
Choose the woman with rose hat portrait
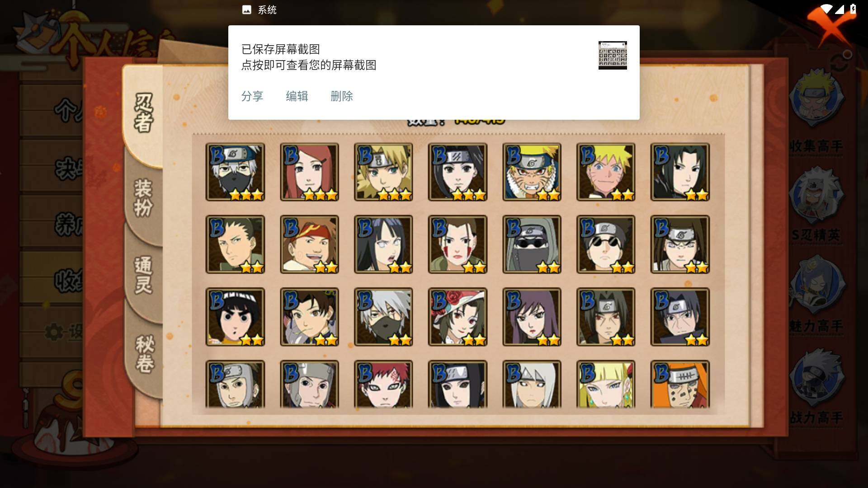[x=458, y=317]
